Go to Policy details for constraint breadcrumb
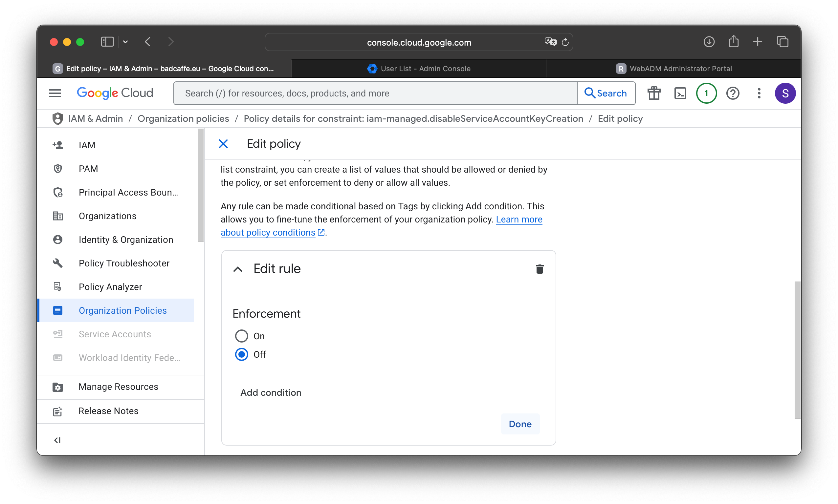Screen dimensions: 838x504 click(413, 118)
